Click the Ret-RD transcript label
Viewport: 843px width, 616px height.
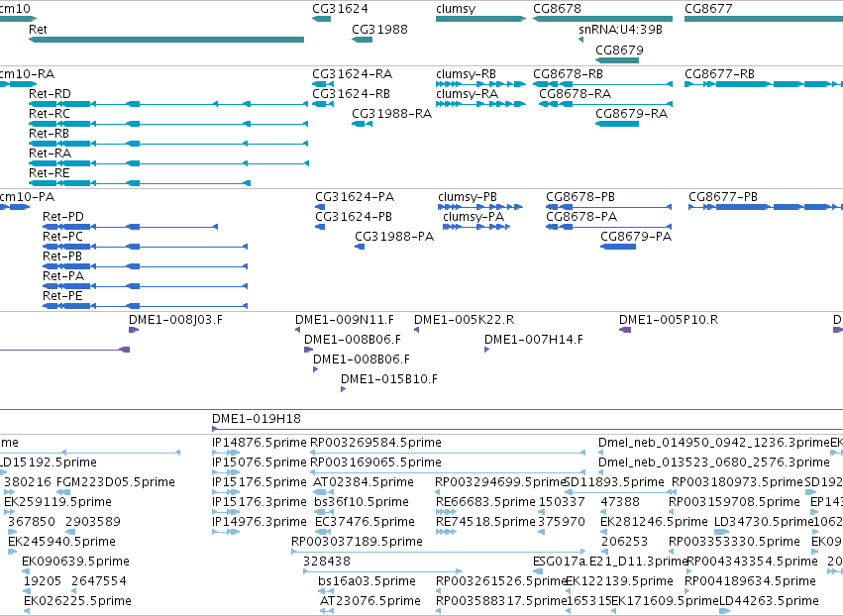click(x=50, y=93)
